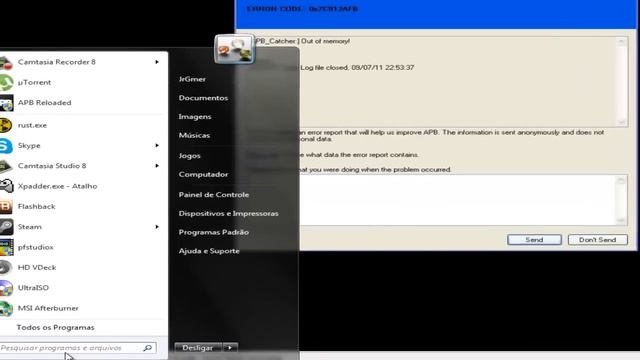
Task: Show Todos os Programas list
Action: [x=56, y=327]
